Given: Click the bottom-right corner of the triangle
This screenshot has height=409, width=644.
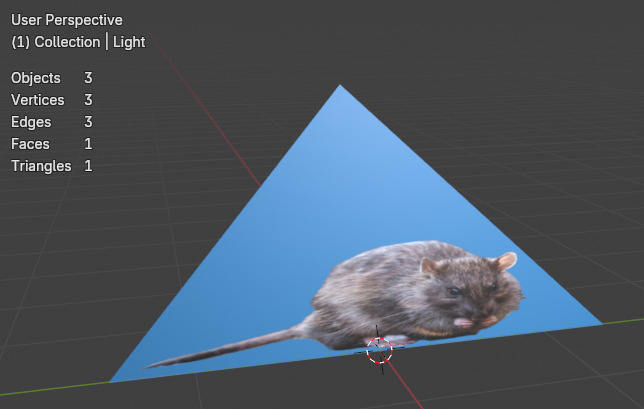Looking at the screenshot, I should (600, 323).
